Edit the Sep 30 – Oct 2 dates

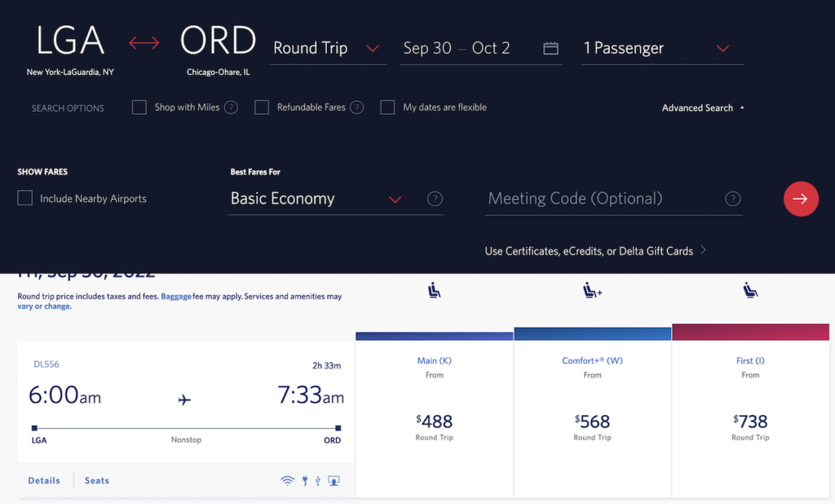481,48
